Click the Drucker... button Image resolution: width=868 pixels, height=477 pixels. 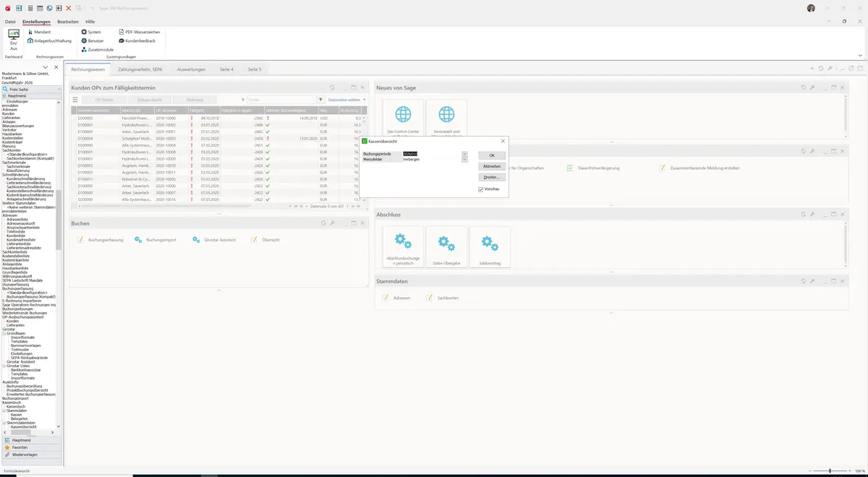point(492,177)
